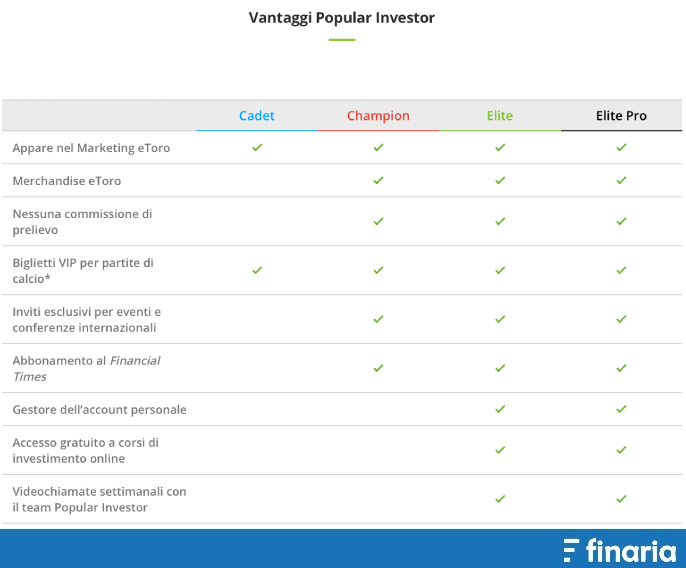Click the Cadet checkmark for Biglietti VIP row

click(257, 270)
